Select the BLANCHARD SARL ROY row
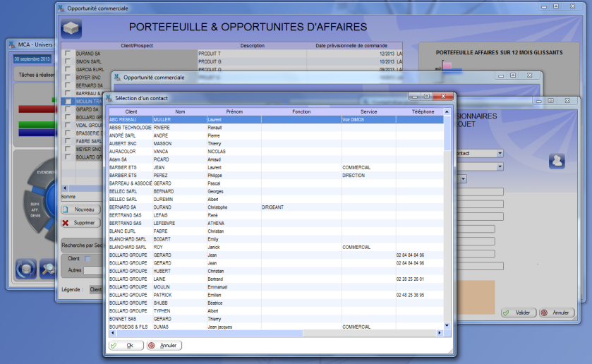Image resolution: width=592 pixels, height=364 pixels. click(x=276, y=248)
